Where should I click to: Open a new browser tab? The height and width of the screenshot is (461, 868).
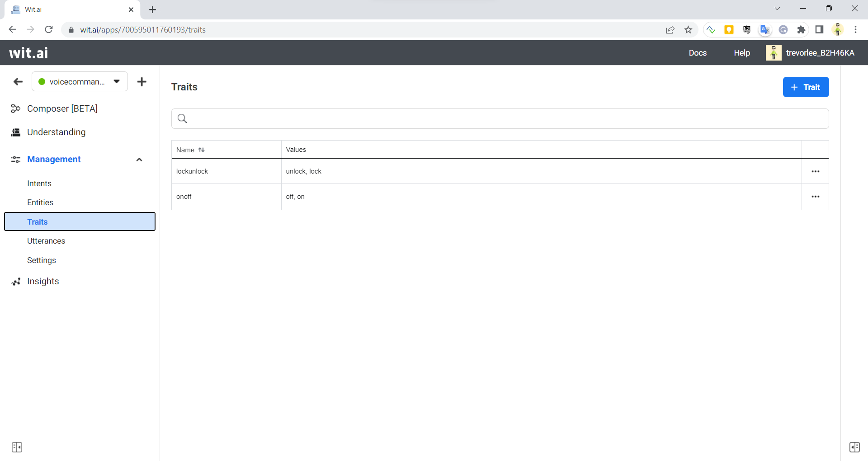coord(153,9)
